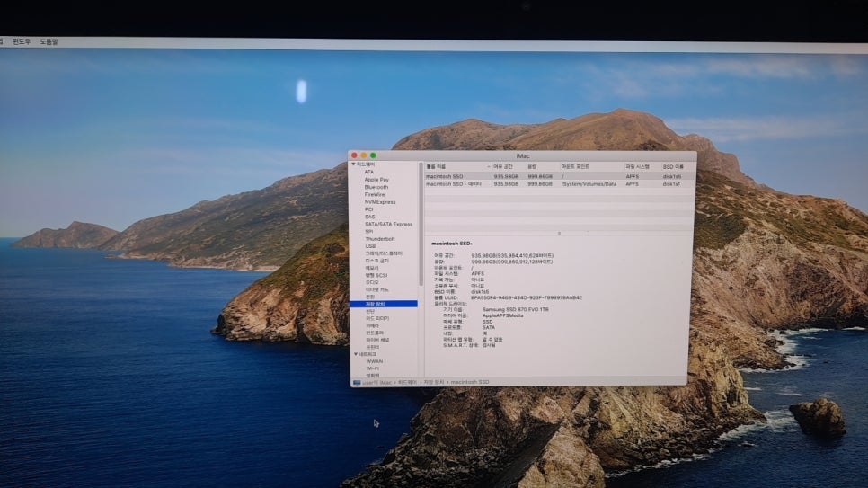Select FireWire in the sidebar

374,194
